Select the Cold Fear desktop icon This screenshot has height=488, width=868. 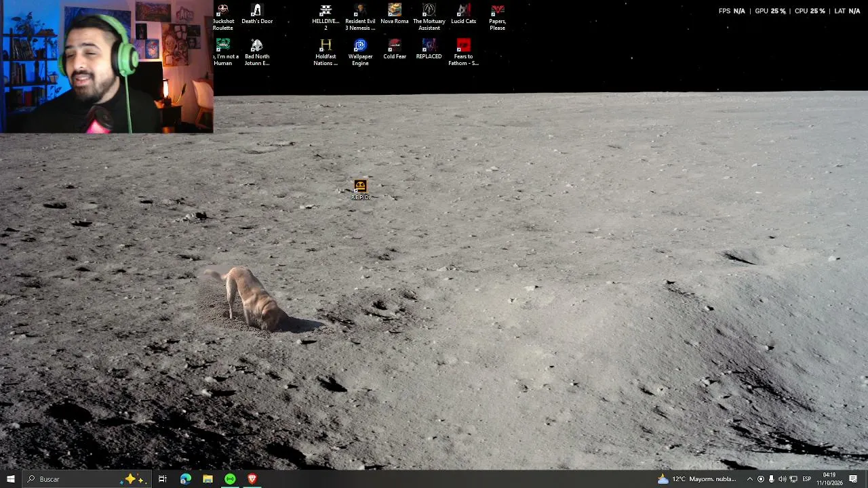(395, 49)
